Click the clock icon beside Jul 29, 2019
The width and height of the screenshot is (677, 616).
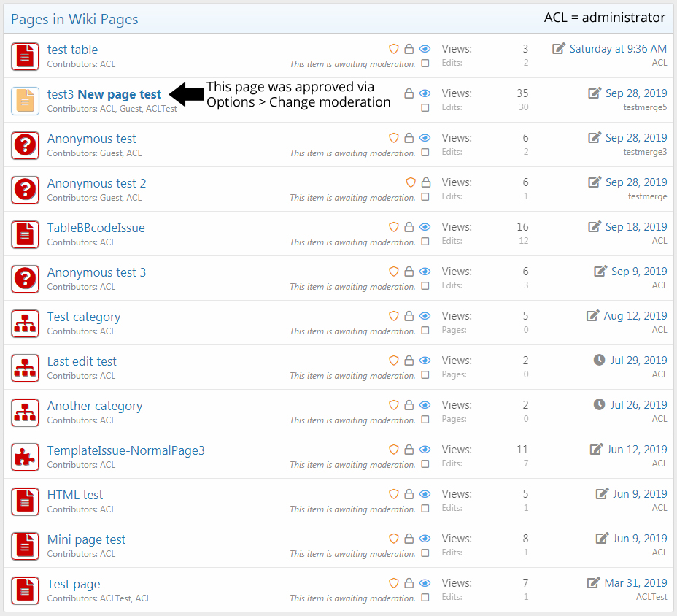tap(599, 361)
